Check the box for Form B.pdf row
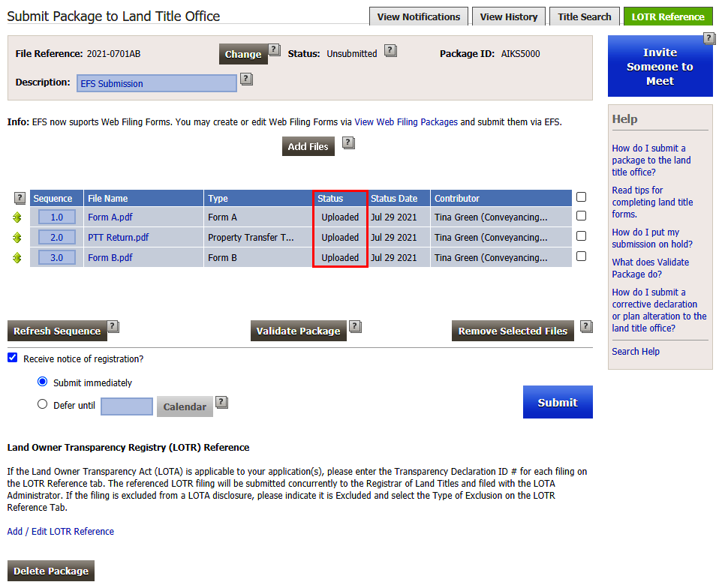722x588 pixels. pos(581,256)
